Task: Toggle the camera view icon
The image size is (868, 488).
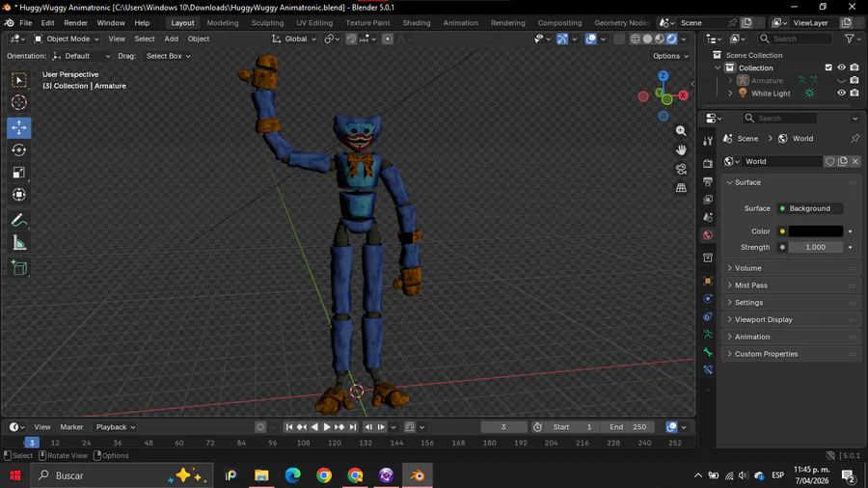Action: 681,169
